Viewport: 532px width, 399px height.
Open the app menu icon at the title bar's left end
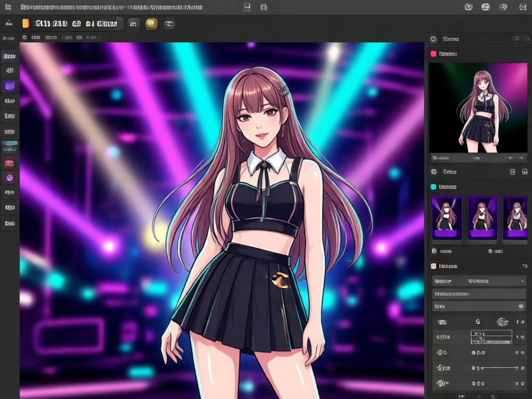8,7
